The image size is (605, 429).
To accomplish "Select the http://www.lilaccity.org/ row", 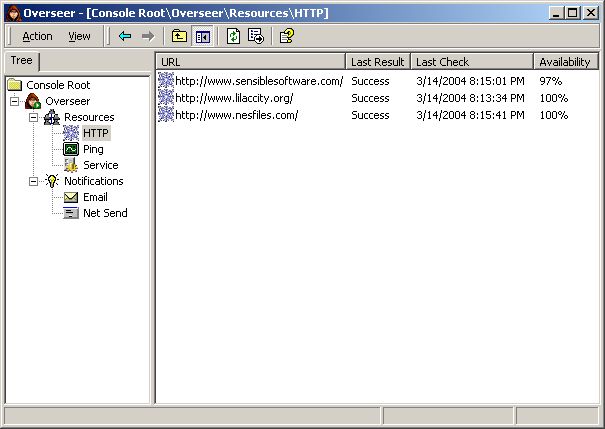I will (x=377, y=98).
